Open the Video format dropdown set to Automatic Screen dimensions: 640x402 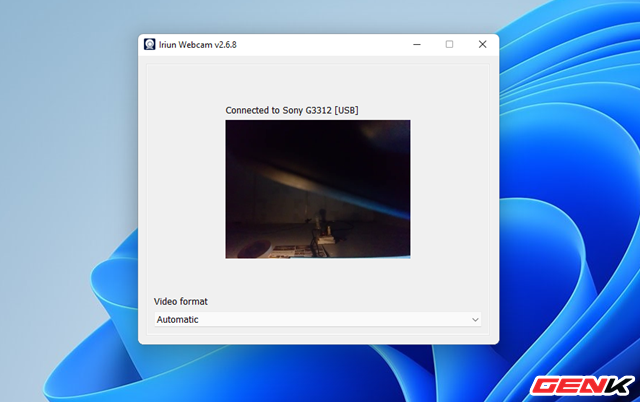318,320
